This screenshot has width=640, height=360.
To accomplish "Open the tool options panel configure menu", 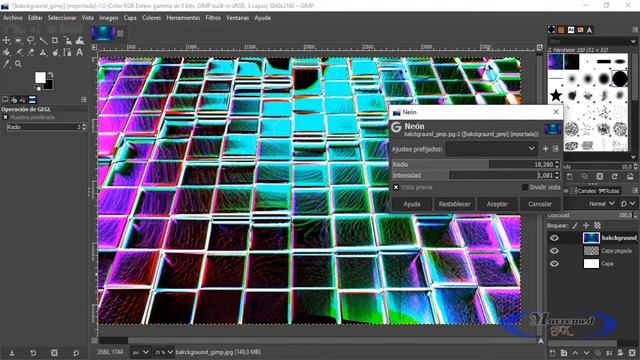I will tap(84, 99).
